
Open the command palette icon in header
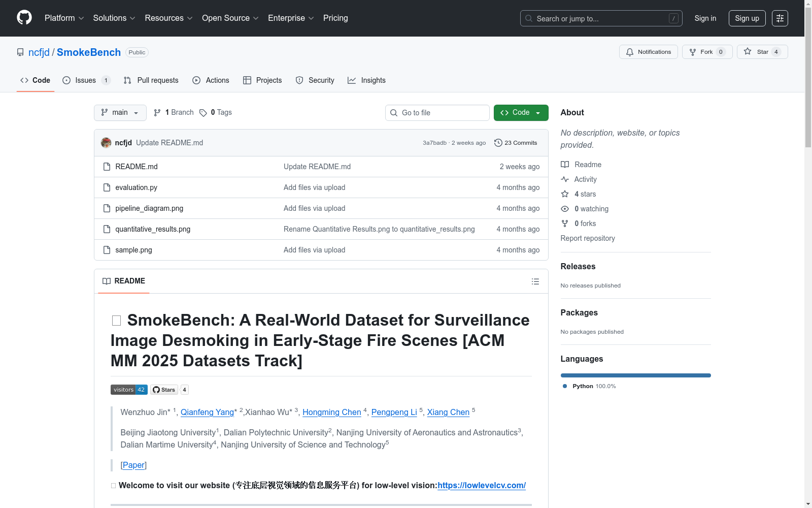click(x=780, y=18)
